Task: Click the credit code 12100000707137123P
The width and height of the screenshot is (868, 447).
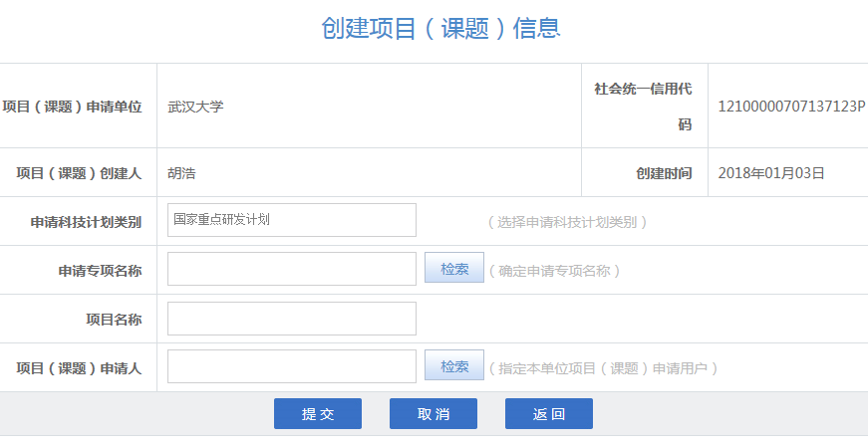Action: pos(791,107)
